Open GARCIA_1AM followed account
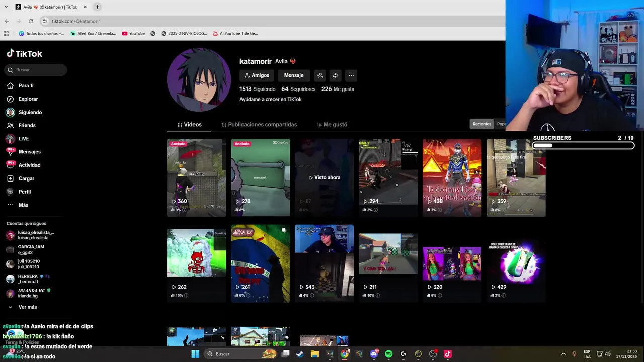Screen dimensions: 644x362 pyautogui.click(x=25, y=249)
